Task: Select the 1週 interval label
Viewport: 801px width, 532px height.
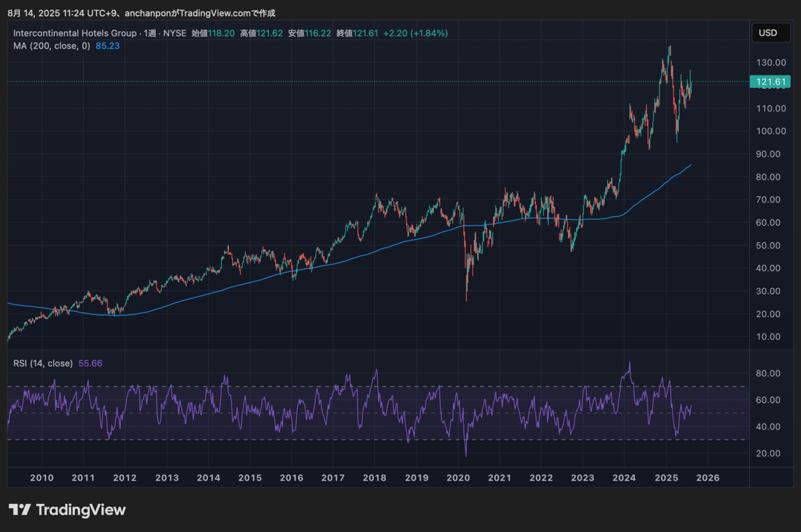Action: click(x=150, y=33)
